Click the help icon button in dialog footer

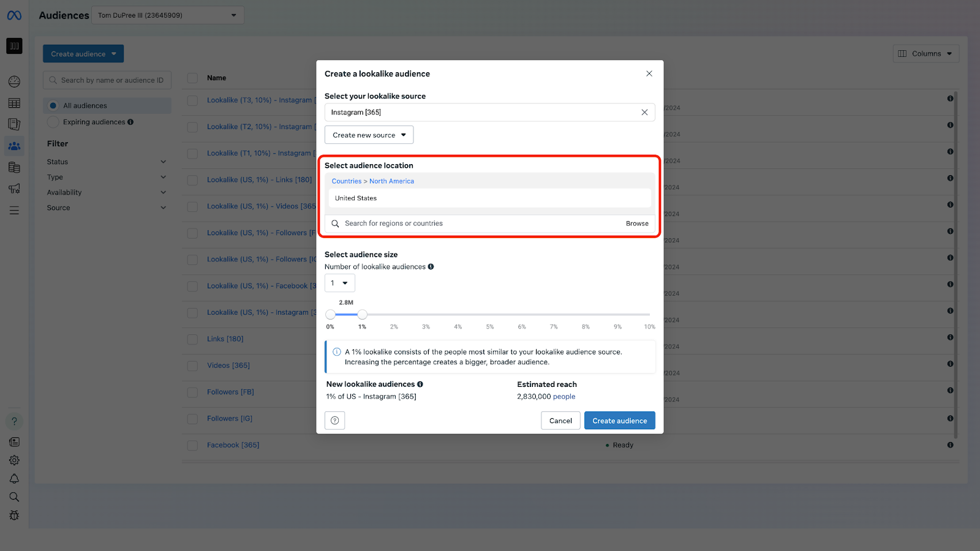[334, 421]
